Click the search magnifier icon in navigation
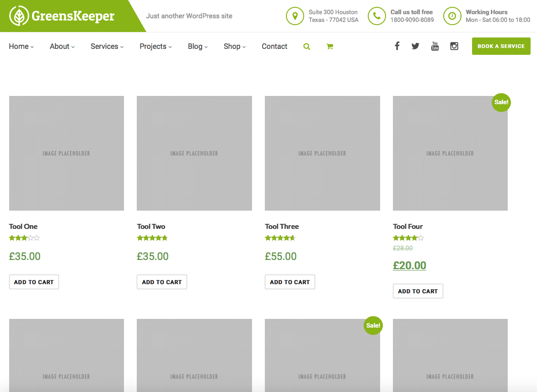This screenshot has height=392, width=537. click(307, 47)
